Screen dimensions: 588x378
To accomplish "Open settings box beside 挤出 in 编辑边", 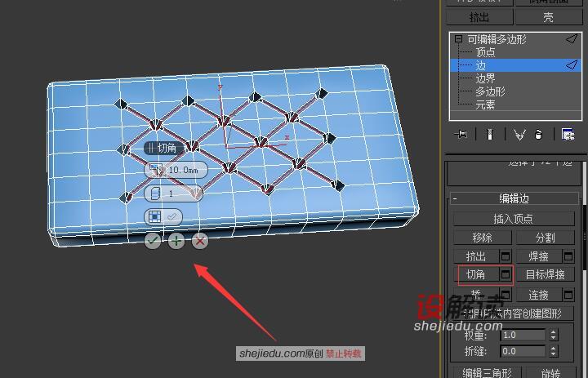I will pos(506,256).
